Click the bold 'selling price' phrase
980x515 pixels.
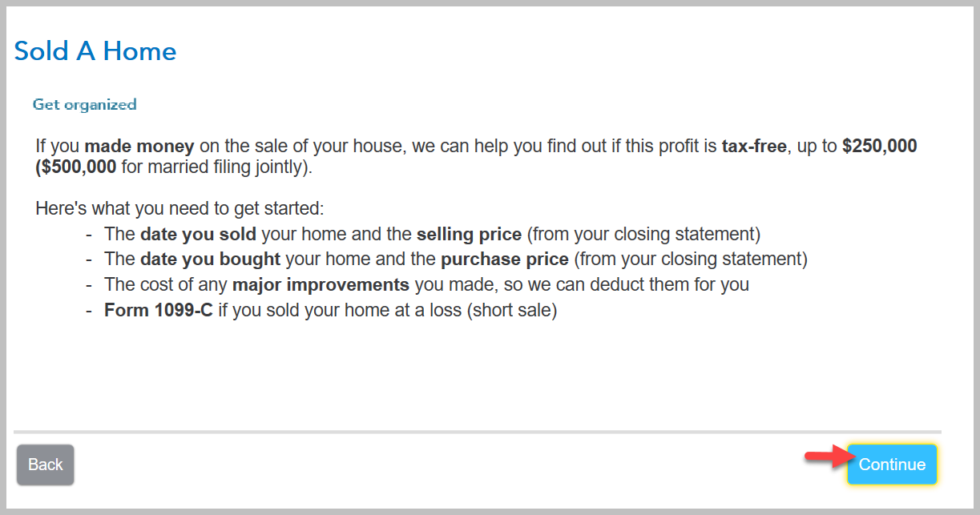click(x=469, y=235)
